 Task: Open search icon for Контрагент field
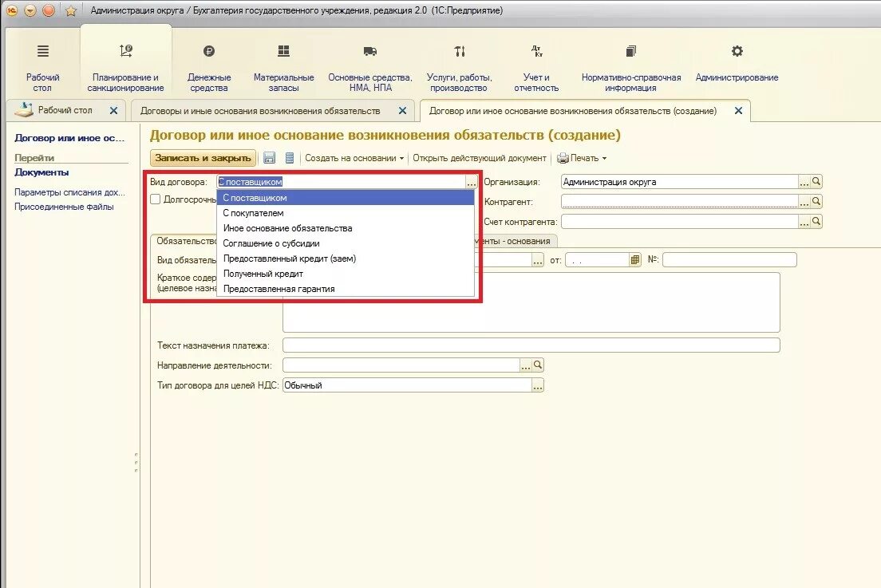pos(816,201)
